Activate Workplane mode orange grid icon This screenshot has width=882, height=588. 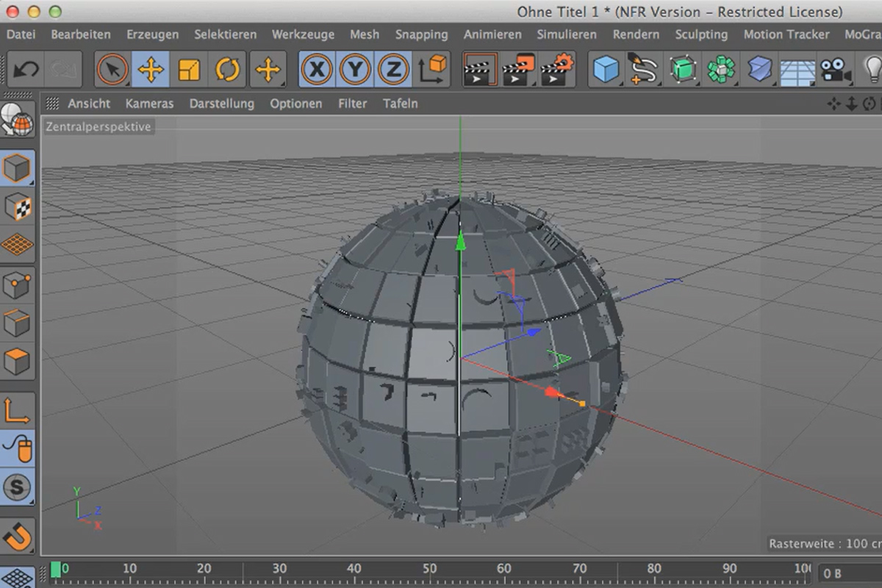[x=18, y=244]
